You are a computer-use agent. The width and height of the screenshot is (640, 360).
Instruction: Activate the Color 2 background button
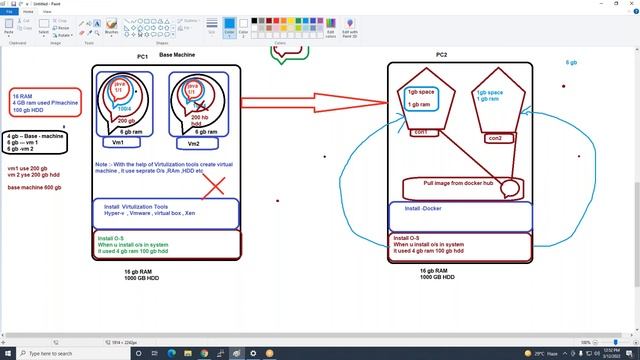tap(243, 28)
